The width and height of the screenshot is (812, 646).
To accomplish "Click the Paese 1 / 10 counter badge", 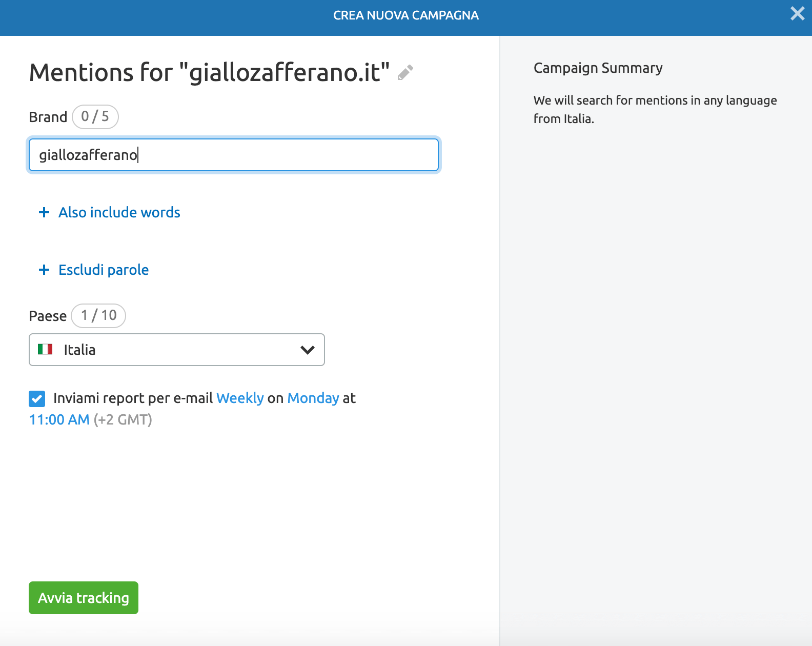I will point(98,315).
